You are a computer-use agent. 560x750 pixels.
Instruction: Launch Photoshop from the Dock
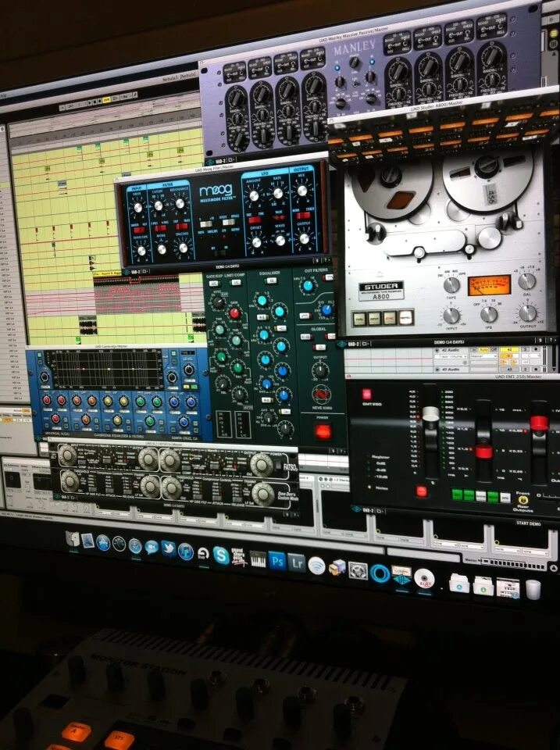(277, 561)
